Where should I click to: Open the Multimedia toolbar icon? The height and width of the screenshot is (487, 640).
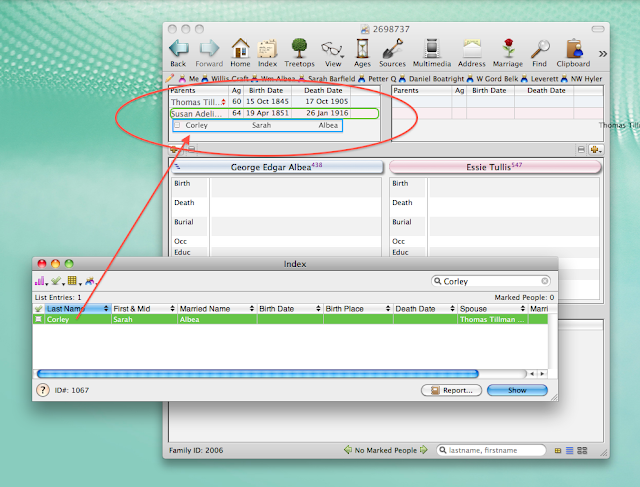point(432,51)
